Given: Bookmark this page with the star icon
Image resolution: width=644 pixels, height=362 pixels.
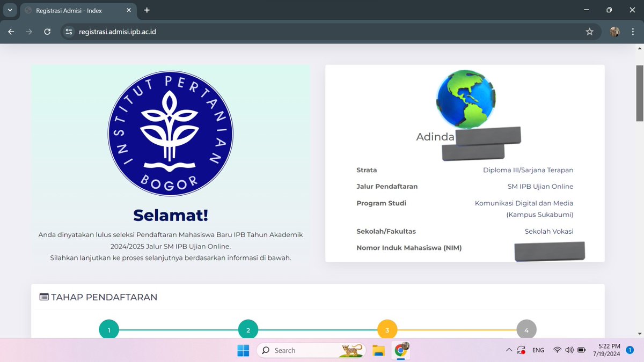Looking at the screenshot, I should tap(589, 32).
